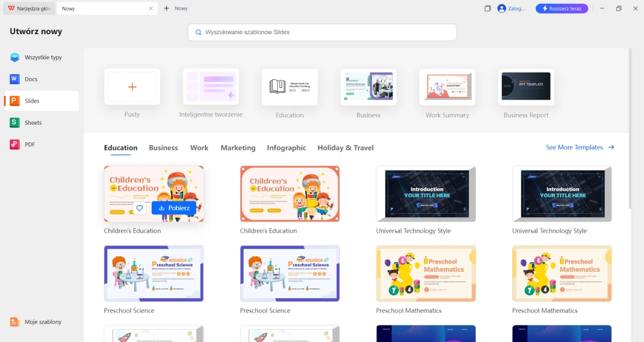The width and height of the screenshot is (644, 342).
Task: Click the window layout icon near account
Action: pos(487,9)
